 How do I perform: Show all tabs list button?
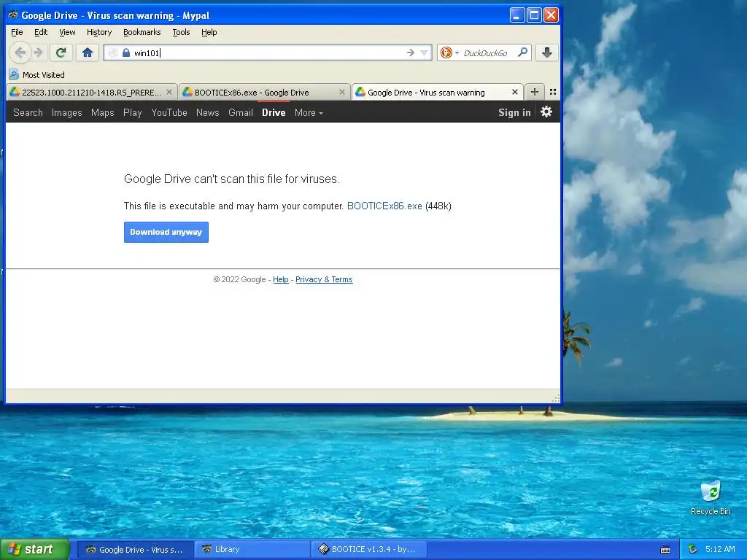553,92
